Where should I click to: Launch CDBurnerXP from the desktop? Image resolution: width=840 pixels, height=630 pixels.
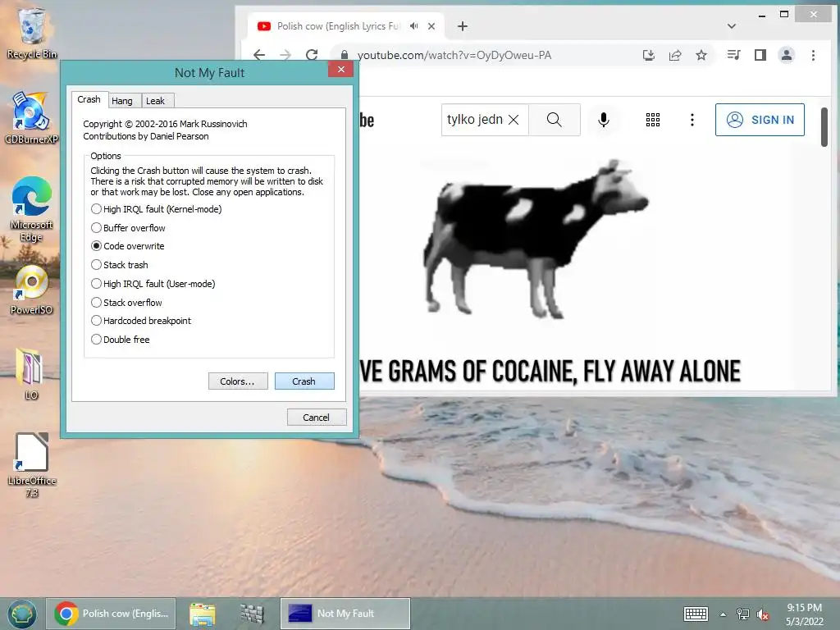(32, 118)
